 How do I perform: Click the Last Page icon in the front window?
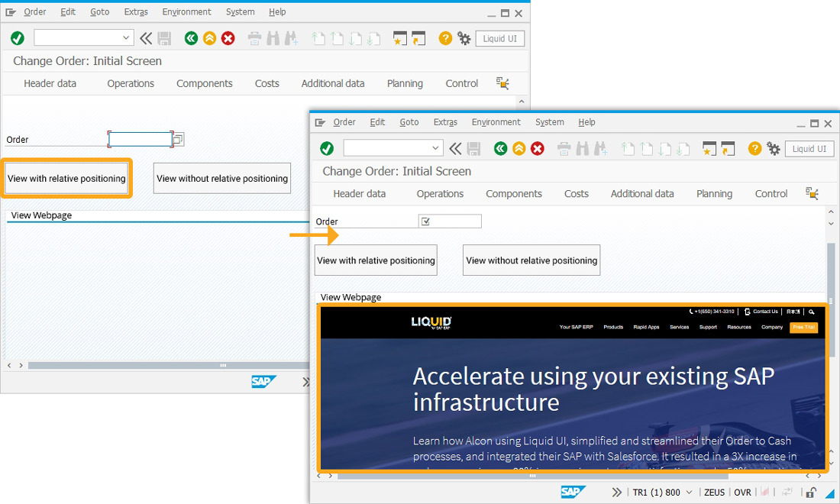coord(683,148)
